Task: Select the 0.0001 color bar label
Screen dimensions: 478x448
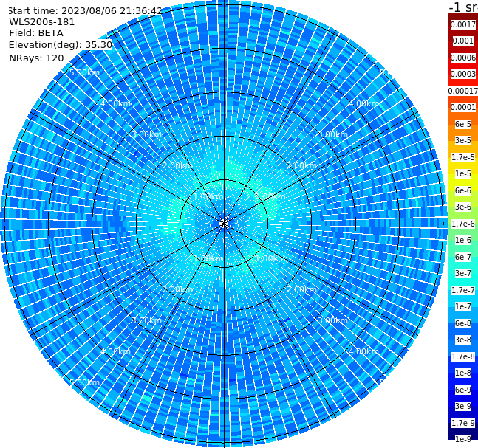Action: (x=463, y=107)
